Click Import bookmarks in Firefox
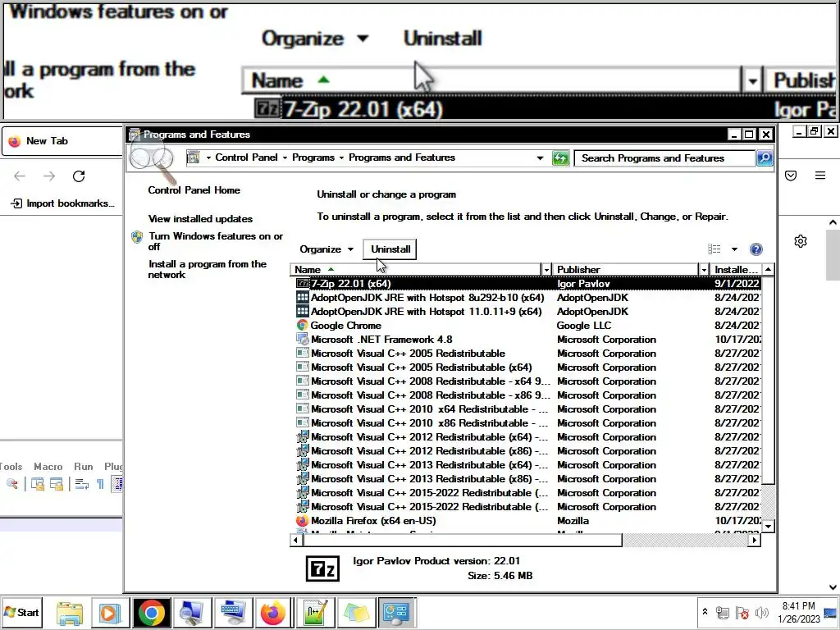Screen dimensions: 840x630 (x=63, y=203)
